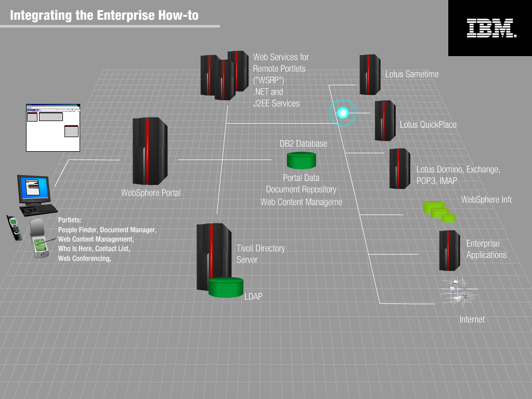Open the Enterprise Applications server icon

[449, 250]
